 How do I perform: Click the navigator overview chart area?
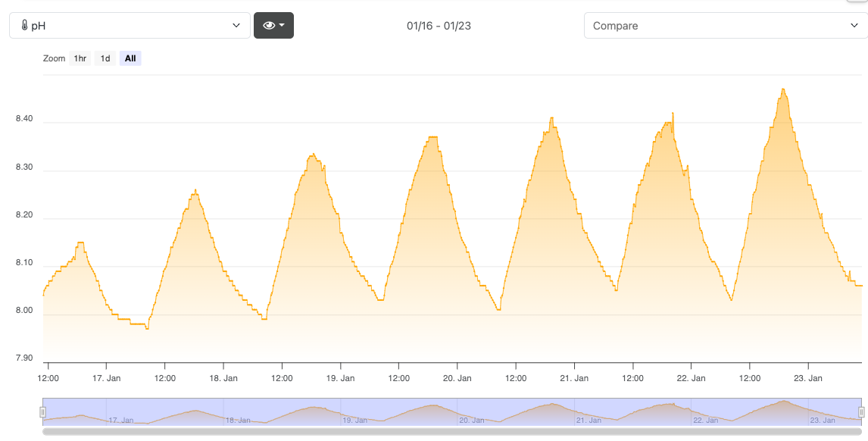tap(451, 411)
